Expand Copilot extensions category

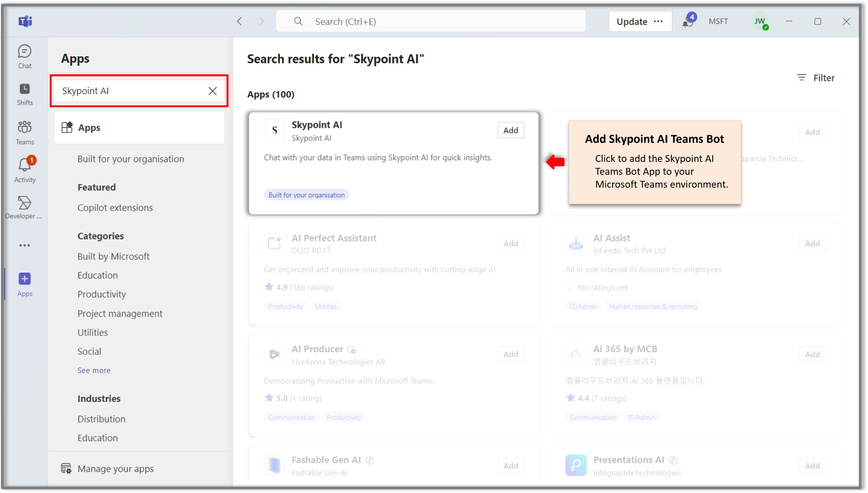115,208
